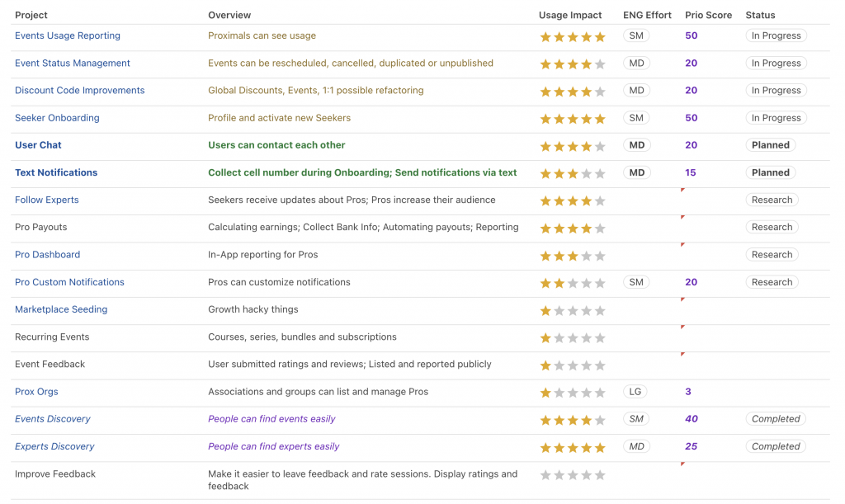Click the second star for Marketplace Seeding

pos(559,311)
